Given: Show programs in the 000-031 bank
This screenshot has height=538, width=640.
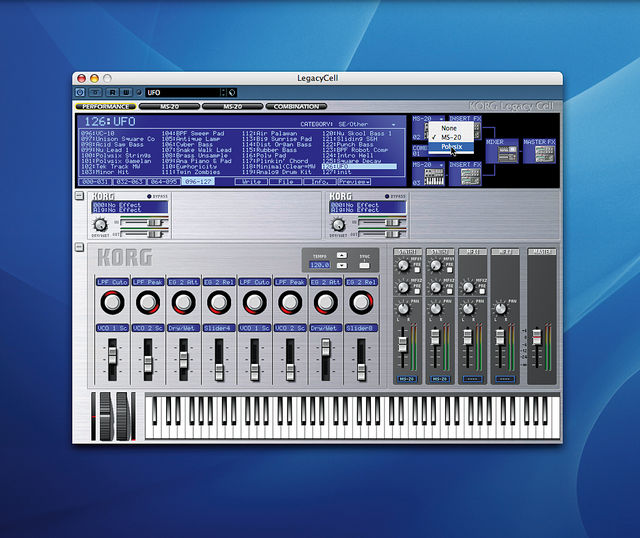Looking at the screenshot, I should (95, 182).
